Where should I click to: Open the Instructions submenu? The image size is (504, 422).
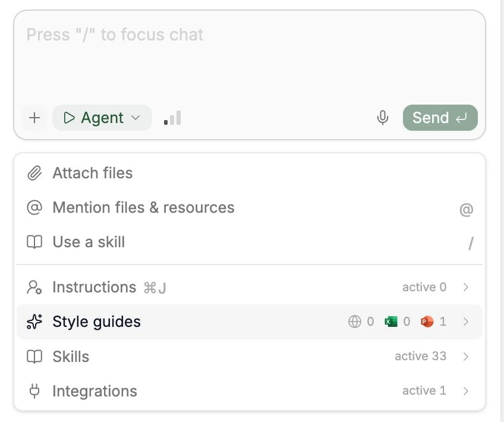(250, 287)
